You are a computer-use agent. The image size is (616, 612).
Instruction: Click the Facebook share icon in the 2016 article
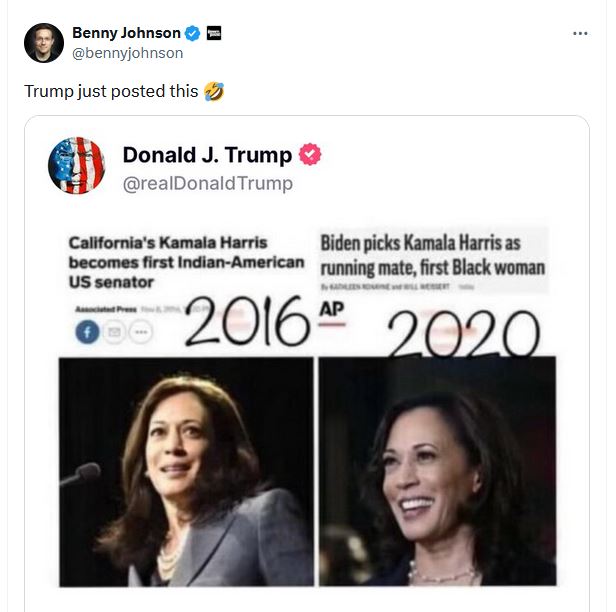(x=87, y=333)
